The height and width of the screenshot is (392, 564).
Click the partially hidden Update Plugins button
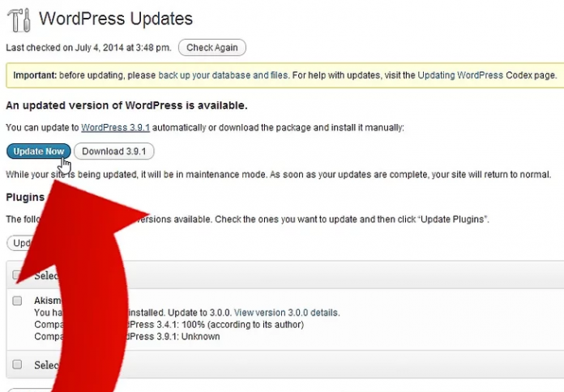pos(19,243)
